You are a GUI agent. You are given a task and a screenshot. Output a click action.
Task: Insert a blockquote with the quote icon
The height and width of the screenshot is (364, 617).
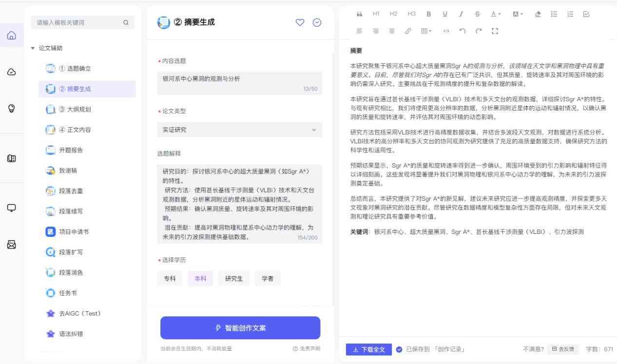click(360, 14)
